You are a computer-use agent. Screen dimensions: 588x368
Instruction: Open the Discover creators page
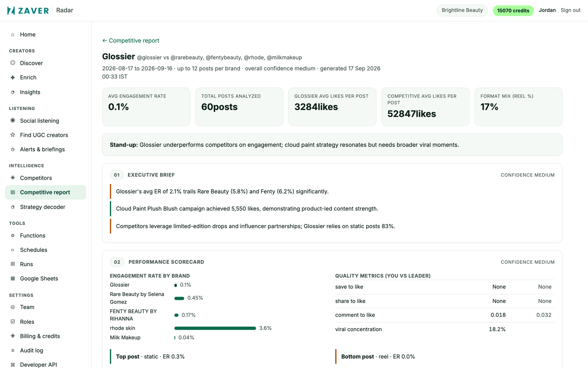46,63
